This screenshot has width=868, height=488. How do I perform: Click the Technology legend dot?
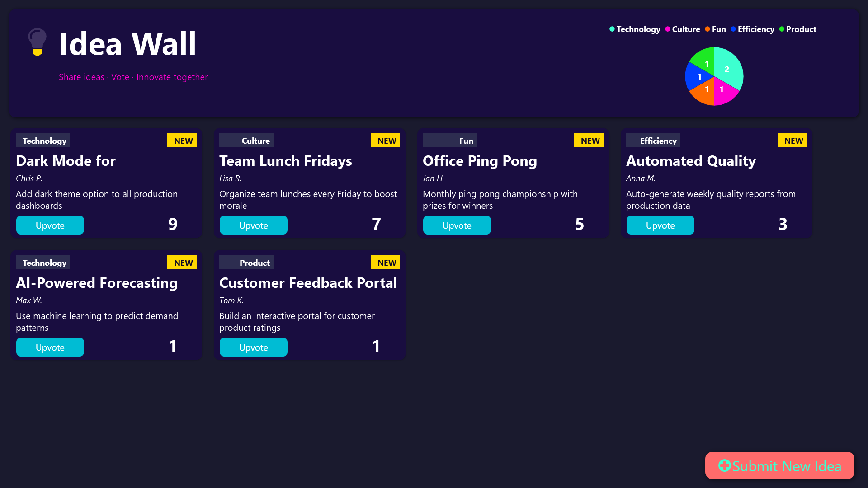612,29
